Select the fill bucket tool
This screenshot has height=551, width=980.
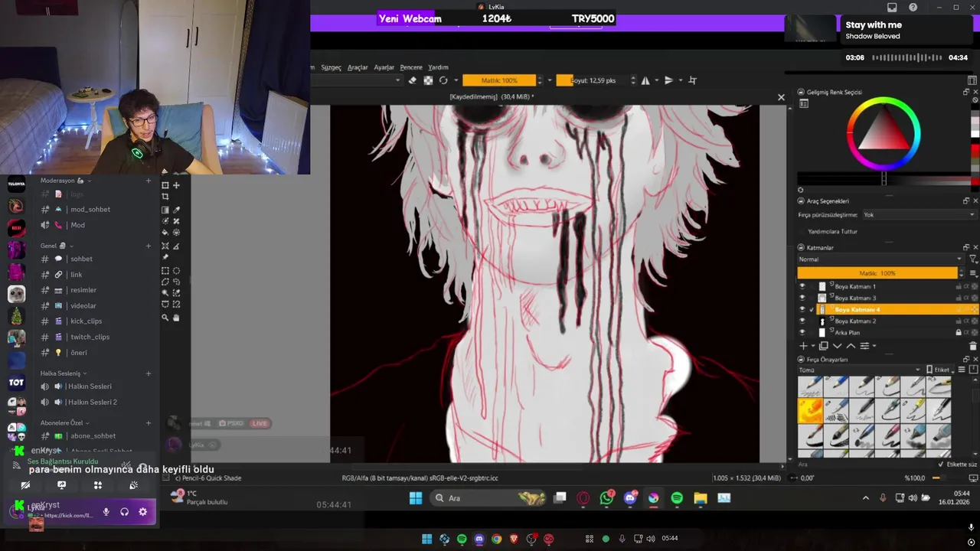tap(165, 233)
